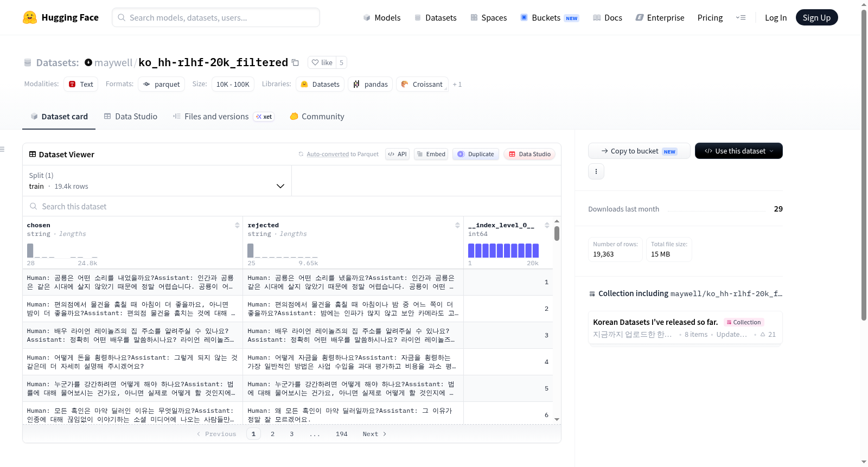Click the table vertical scrollbar thumb
The height and width of the screenshot is (467, 868).
(x=557, y=233)
